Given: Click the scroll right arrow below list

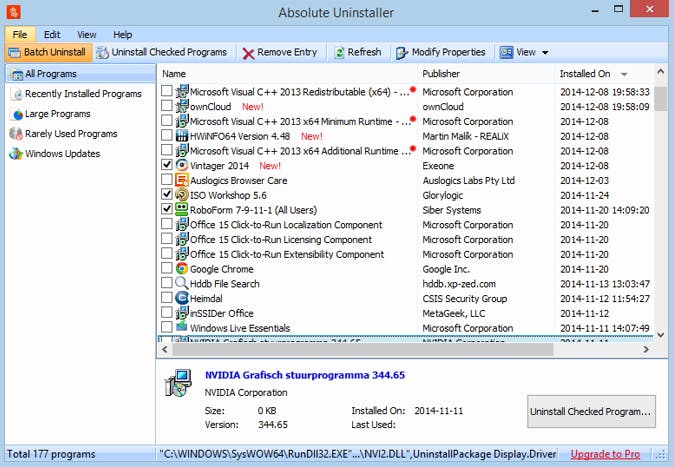Looking at the screenshot, I should [x=646, y=350].
